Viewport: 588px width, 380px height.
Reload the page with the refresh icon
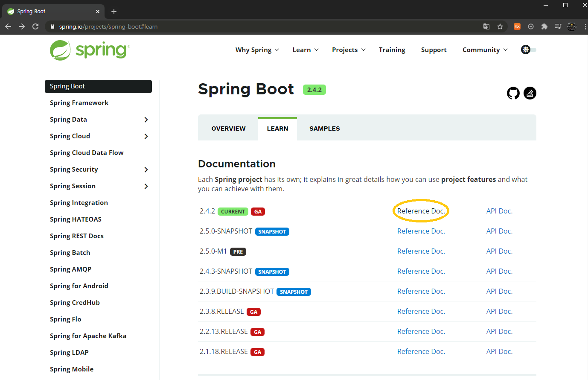pyautogui.click(x=35, y=26)
